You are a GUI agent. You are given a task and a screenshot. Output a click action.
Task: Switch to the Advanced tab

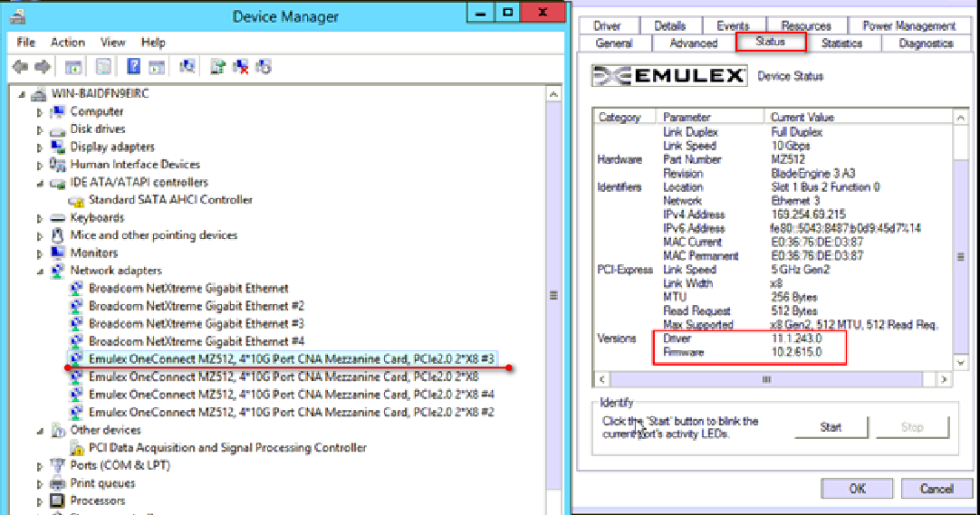point(694,43)
